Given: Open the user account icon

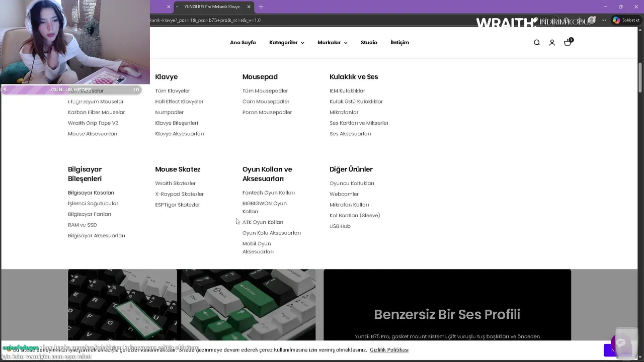Looking at the screenshot, I should pyautogui.click(x=552, y=43).
